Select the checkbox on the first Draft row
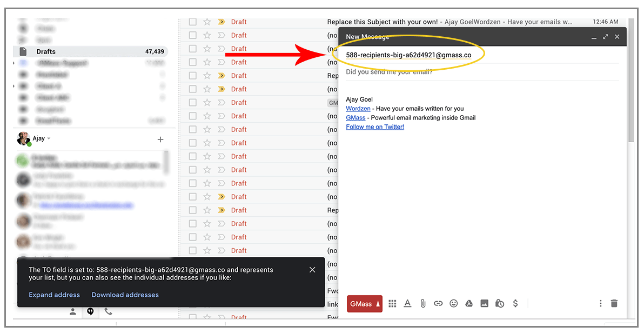 coord(192,22)
